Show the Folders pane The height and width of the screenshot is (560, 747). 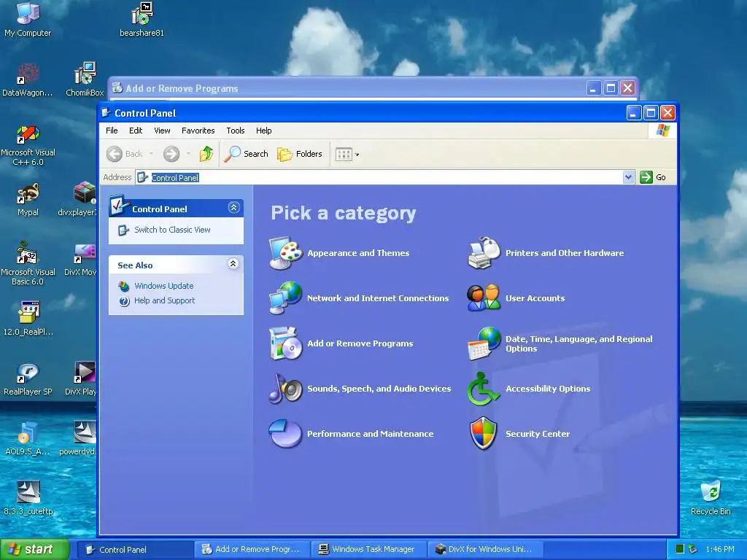[300, 154]
